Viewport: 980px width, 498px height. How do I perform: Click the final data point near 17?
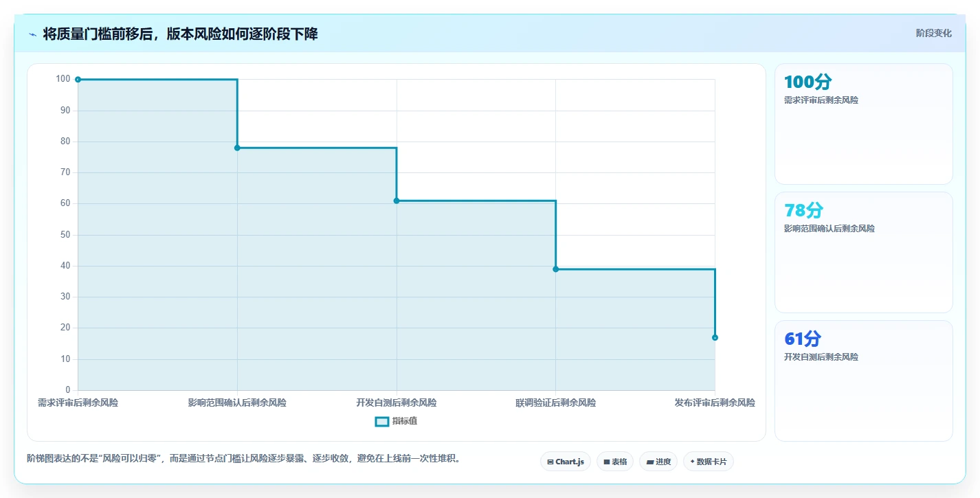click(x=715, y=337)
